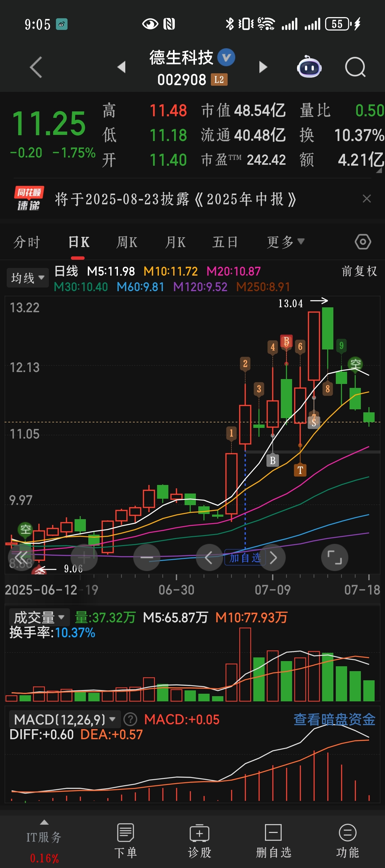Move the chart cursor right

click(x=273, y=557)
